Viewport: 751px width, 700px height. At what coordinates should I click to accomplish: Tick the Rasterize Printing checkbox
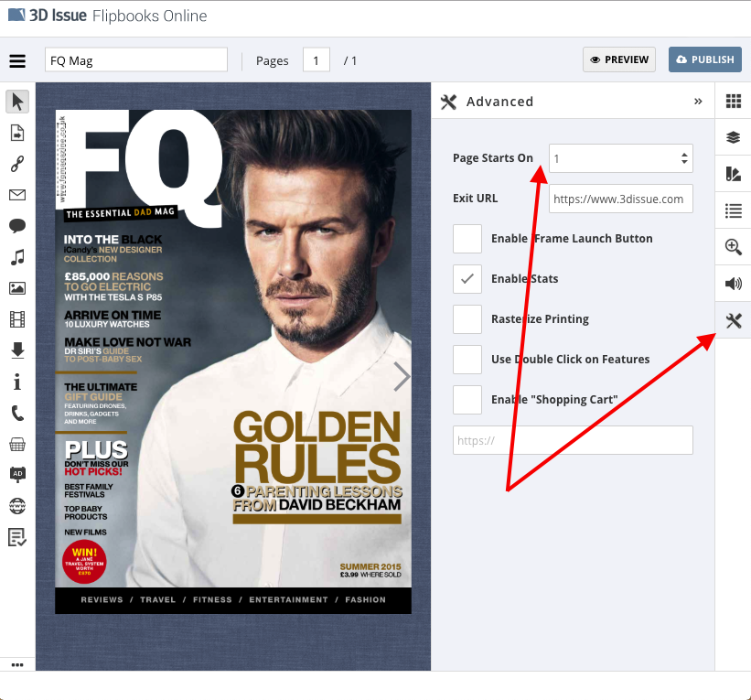pos(467,319)
